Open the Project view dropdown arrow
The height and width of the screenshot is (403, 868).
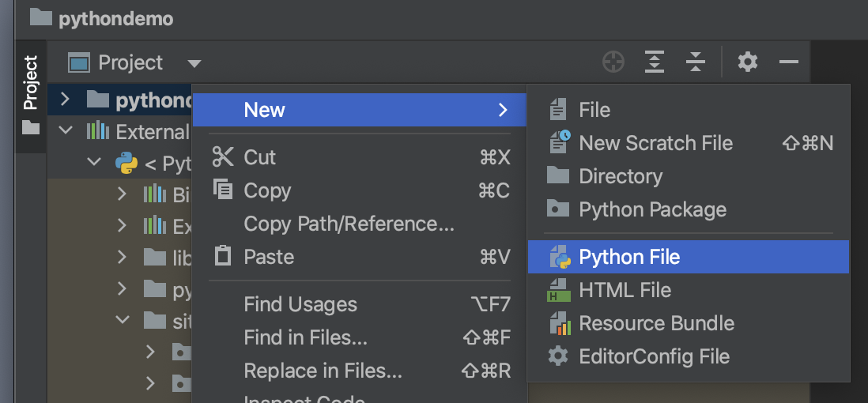[194, 64]
